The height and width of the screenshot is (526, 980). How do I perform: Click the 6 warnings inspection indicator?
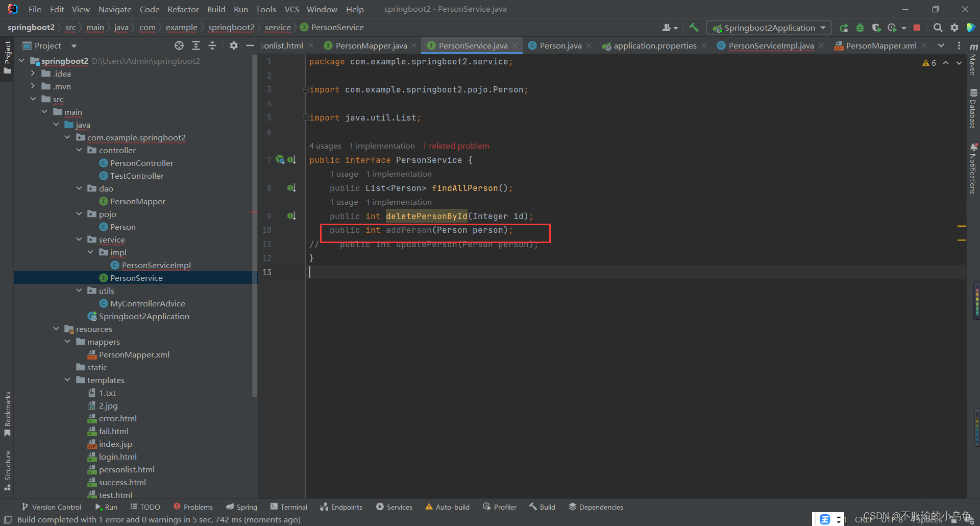[x=929, y=63]
